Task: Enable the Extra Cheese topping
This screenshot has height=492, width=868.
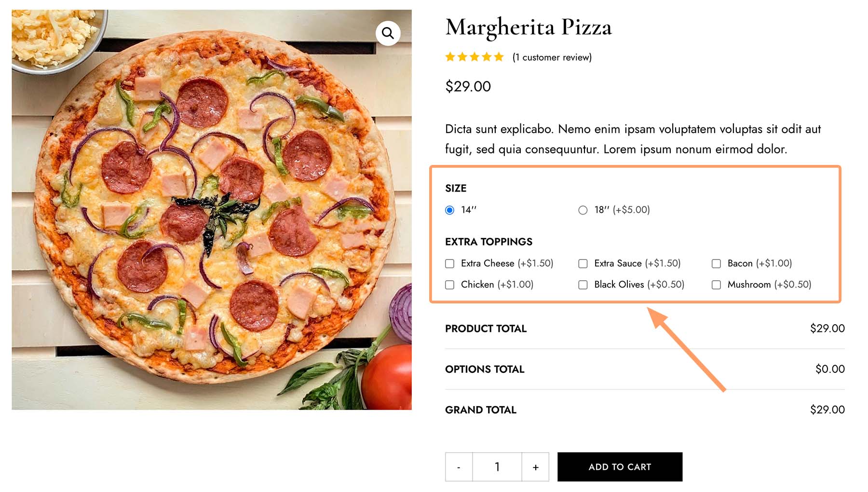Action: (x=449, y=263)
